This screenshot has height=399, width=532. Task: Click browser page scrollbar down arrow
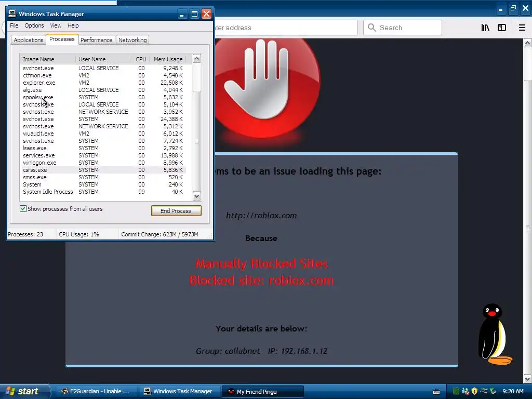(x=528, y=379)
